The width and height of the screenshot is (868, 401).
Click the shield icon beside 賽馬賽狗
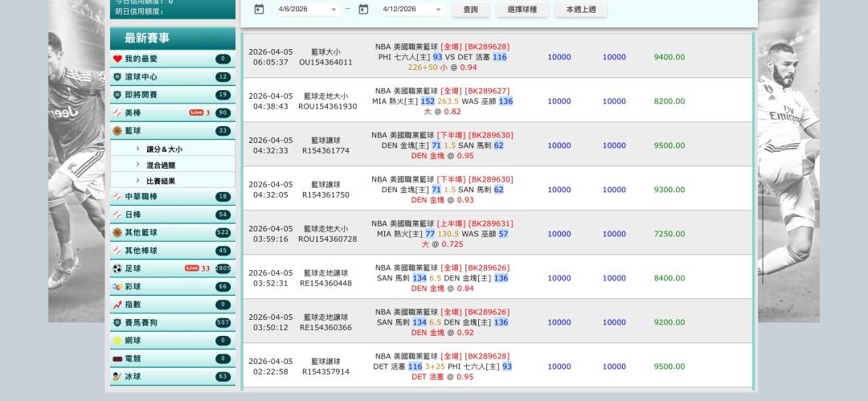(117, 322)
